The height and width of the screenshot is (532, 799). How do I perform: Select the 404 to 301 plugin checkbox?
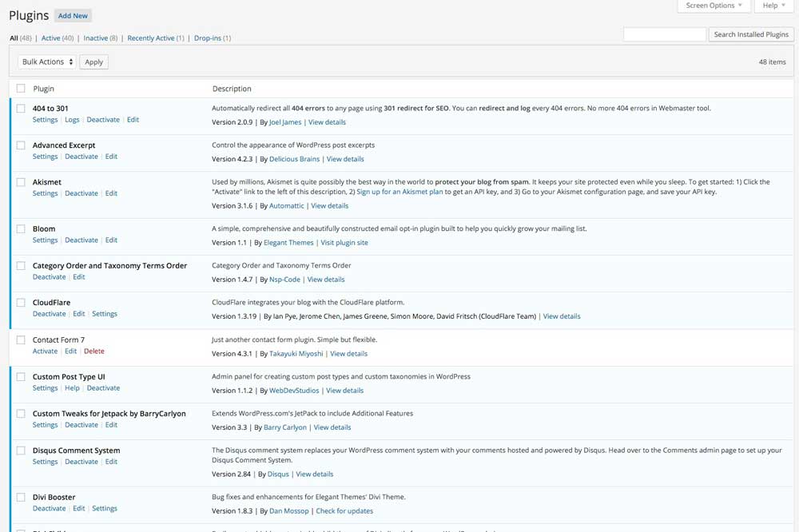(x=21, y=108)
